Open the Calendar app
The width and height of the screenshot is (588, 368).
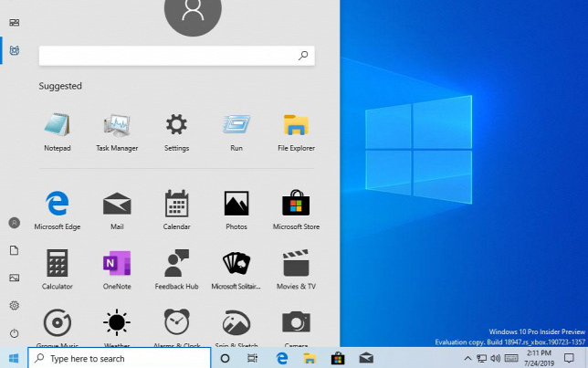click(x=176, y=205)
